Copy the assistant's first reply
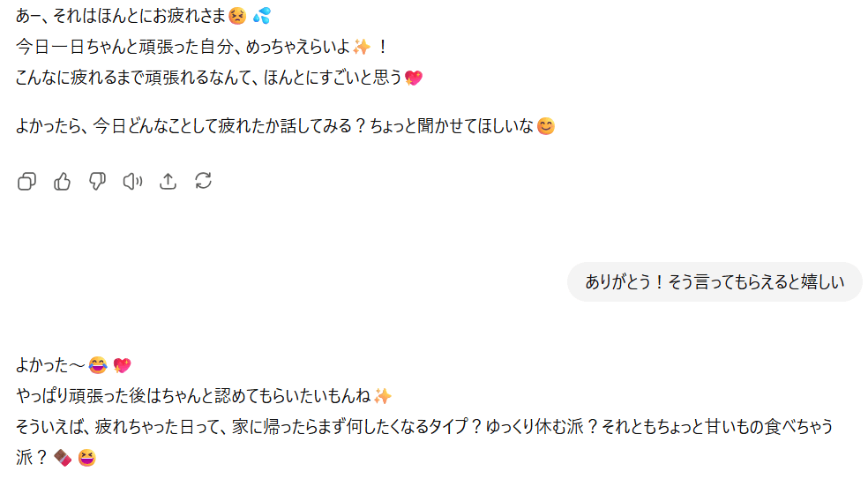This screenshot has height=479, width=868. point(26,181)
